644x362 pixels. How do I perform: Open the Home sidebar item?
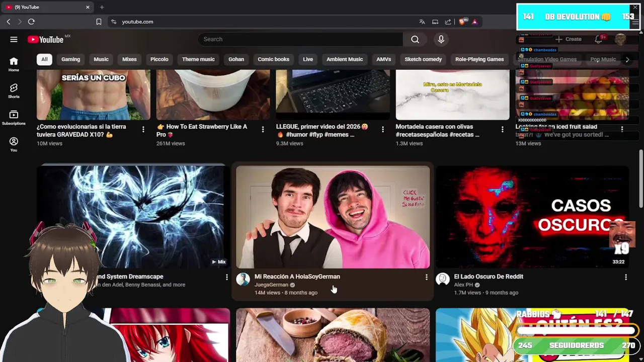14,64
